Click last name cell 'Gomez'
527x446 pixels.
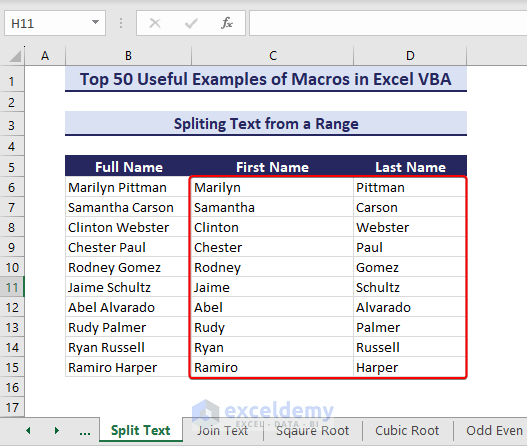coord(410,267)
